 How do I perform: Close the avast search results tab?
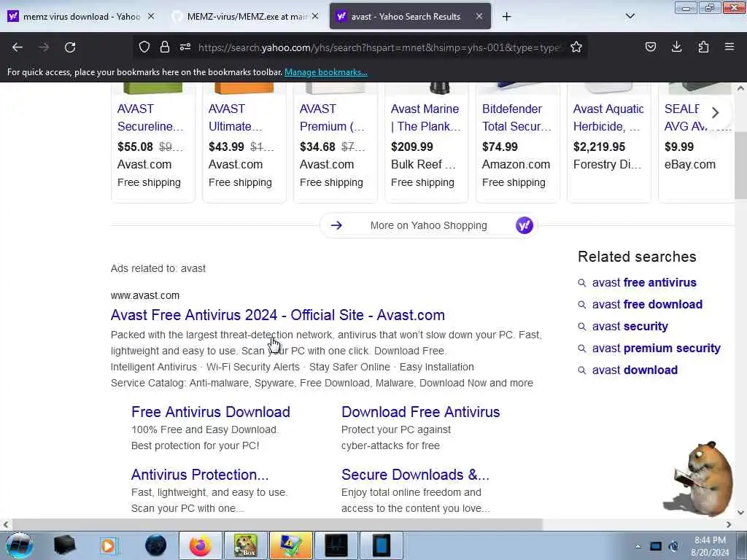coord(479,16)
